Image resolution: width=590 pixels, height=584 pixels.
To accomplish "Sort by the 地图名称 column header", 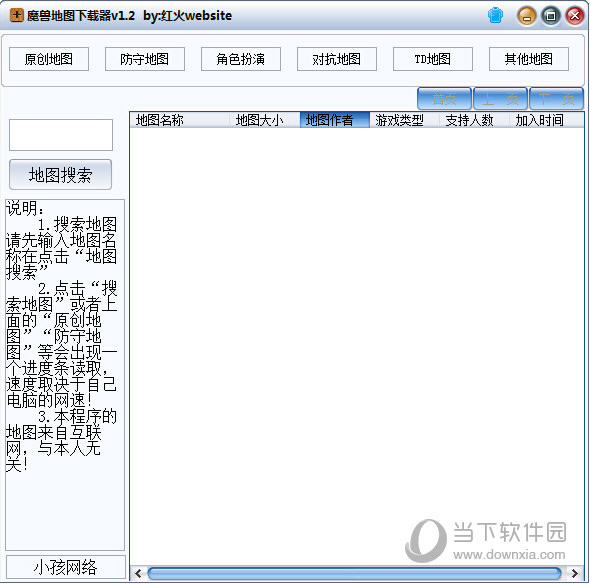I will (179, 120).
